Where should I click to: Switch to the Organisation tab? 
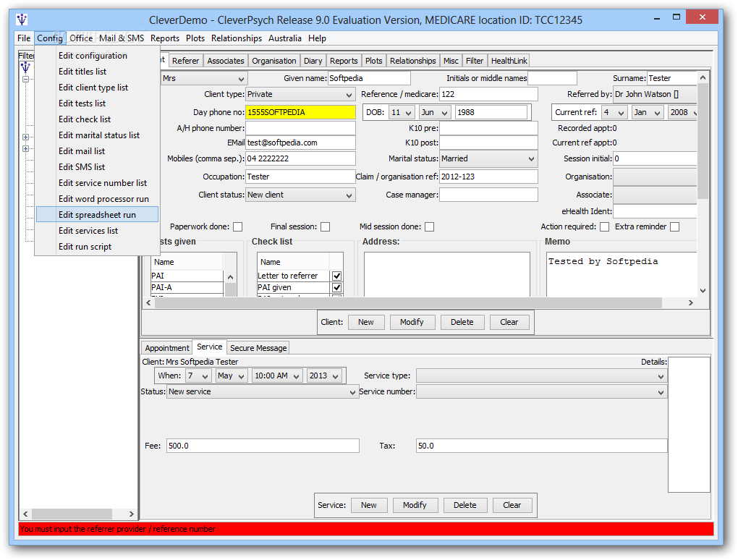tap(274, 61)
